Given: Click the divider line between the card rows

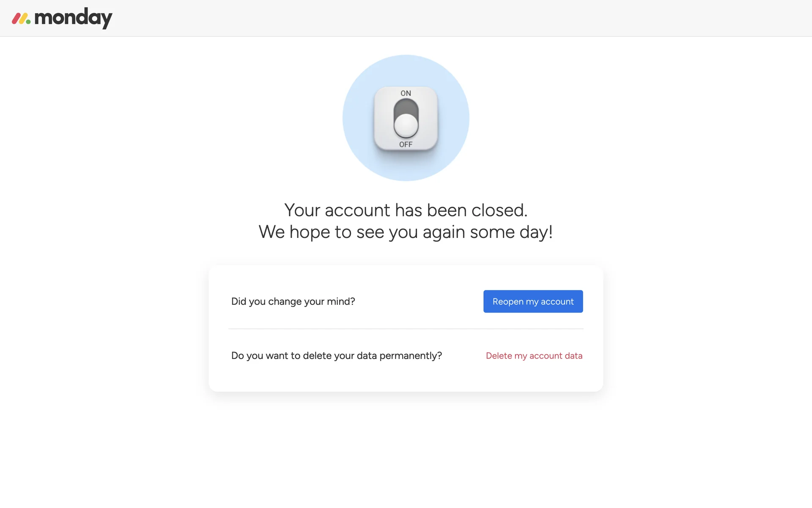Looking at the screenshot, I should pos(406,329).
